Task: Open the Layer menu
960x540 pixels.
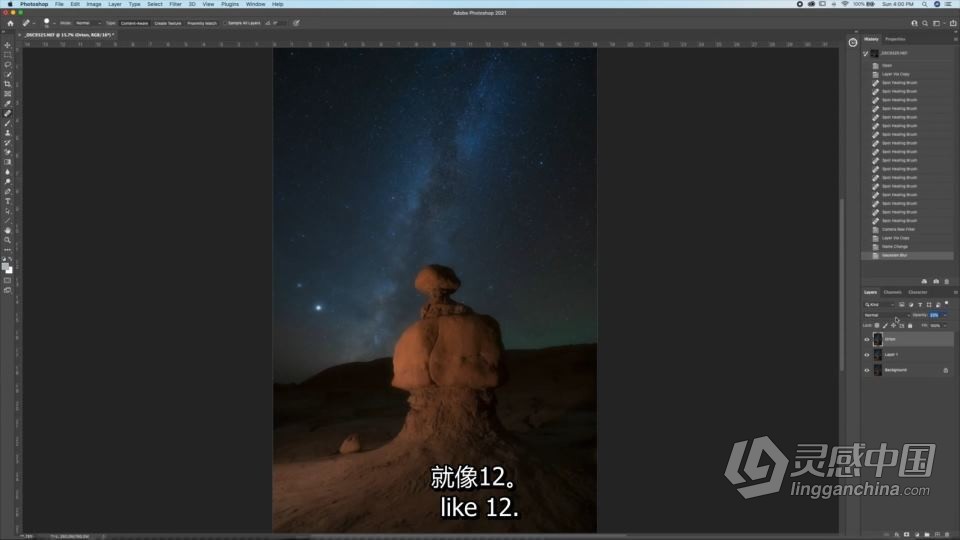Action: pos(114,4)
